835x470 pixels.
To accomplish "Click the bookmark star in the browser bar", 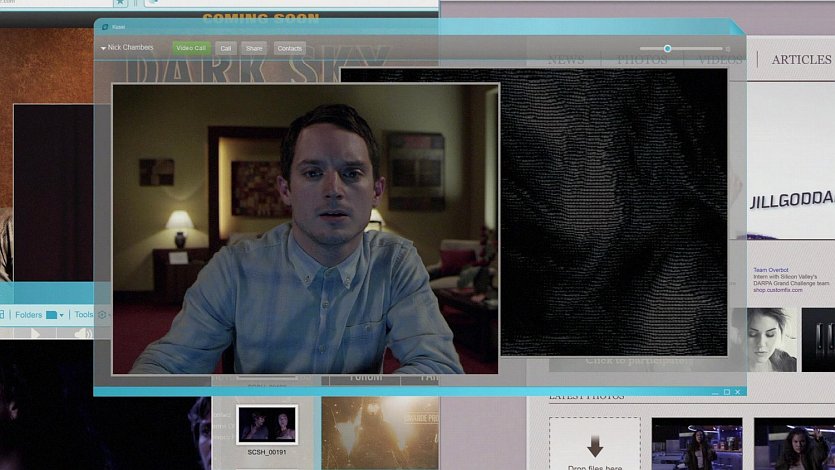I will [x=121, y=3].
